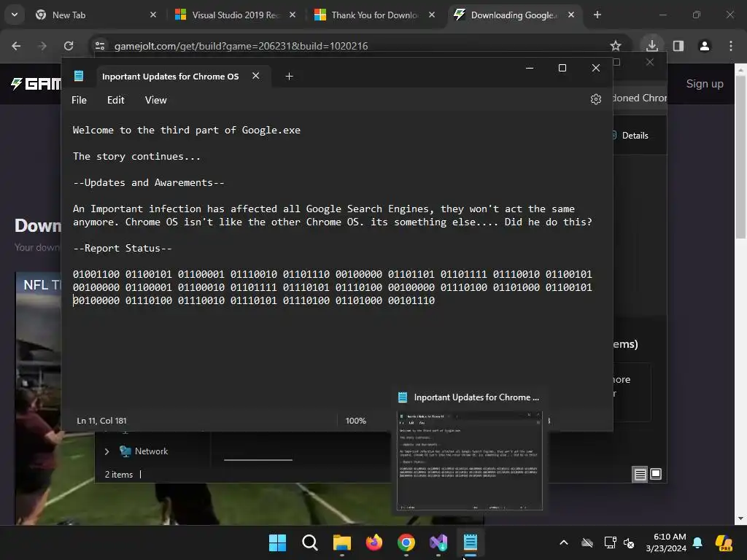This screenshot has height=560, width=747.
Task: Reload the gamejolt page
Action: [x=69, y=46]
